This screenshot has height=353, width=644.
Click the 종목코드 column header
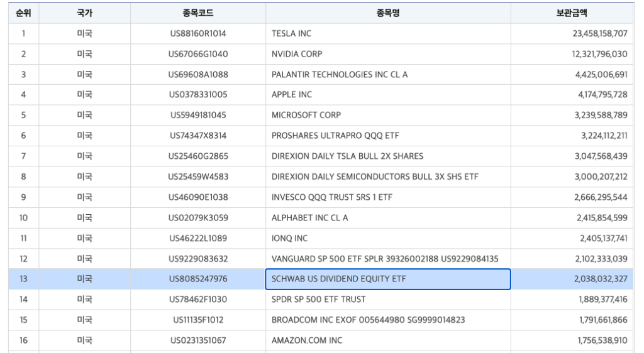click(x=198, y=13)
